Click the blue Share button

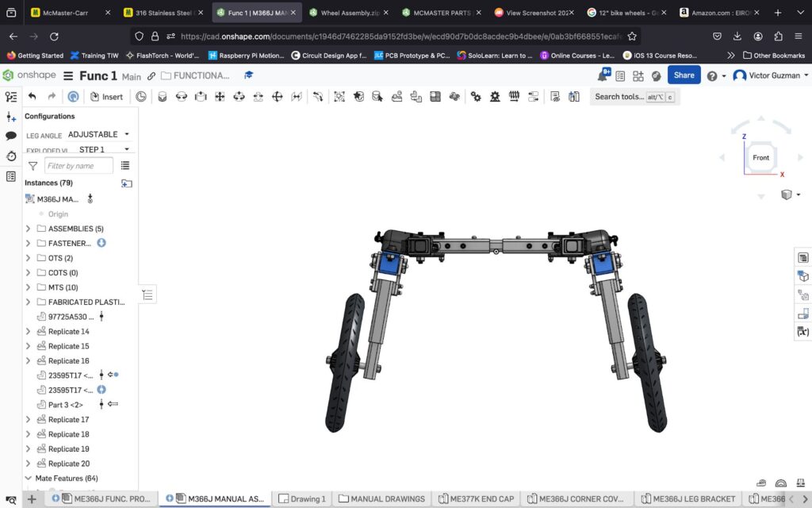tap(684, 75)
